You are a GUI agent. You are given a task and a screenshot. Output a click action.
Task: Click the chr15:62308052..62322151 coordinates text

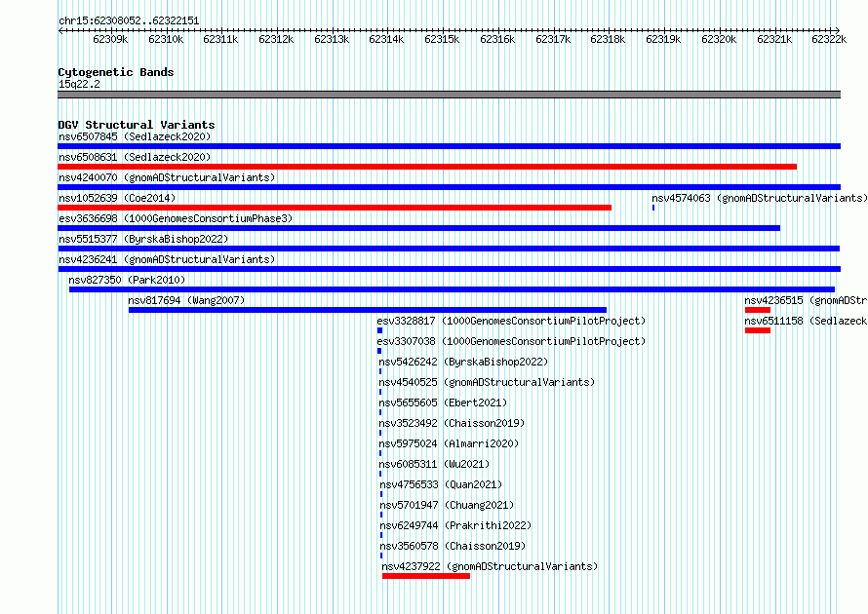[x=129, y=20]
